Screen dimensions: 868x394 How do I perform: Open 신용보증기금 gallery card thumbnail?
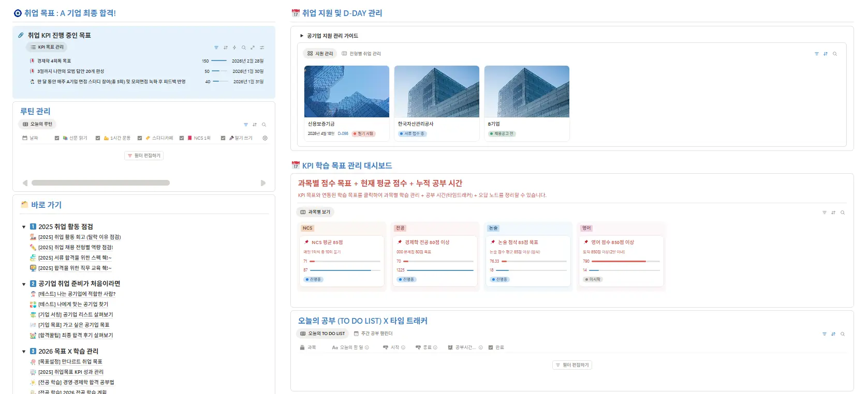pos(347,92)
